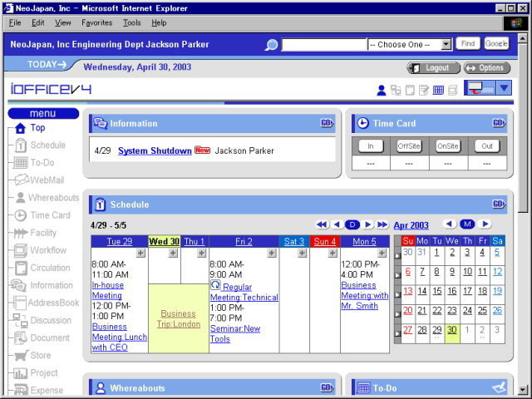Show previous month in mini calendar
This screenshot has width=532, height=399.
click(x=449, y=224)
